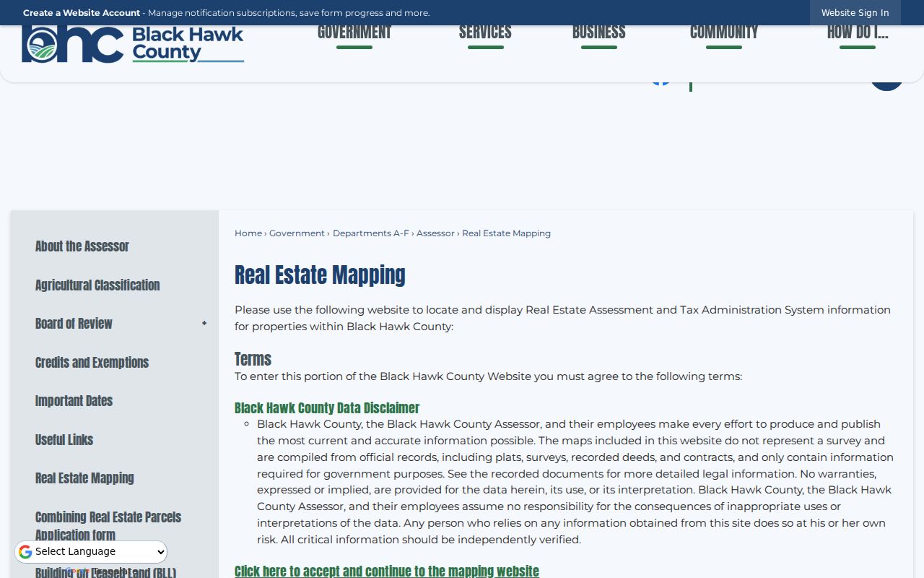Go to Government breadcrumb
The height and width of the screenshot is (578, 924).
coord(297,233)
